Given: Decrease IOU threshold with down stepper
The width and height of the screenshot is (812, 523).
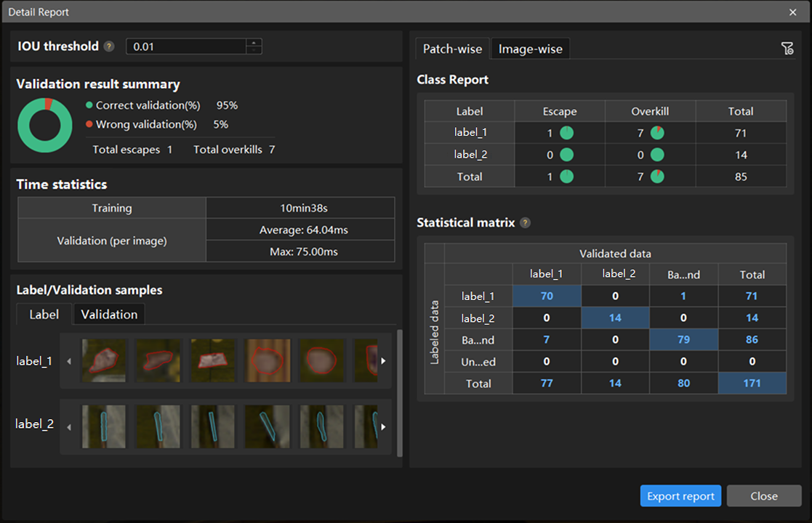Looking at the screenshot, I should click(254, 50).
